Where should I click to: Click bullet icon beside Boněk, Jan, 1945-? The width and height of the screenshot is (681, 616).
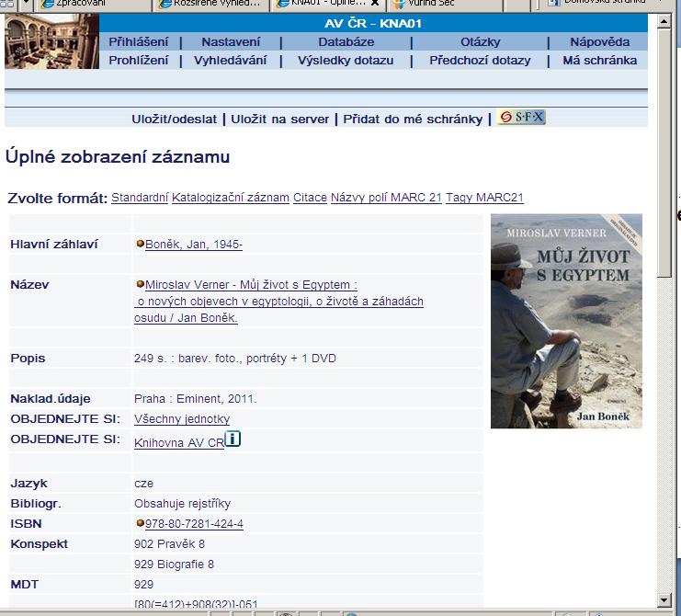(140, 244)
